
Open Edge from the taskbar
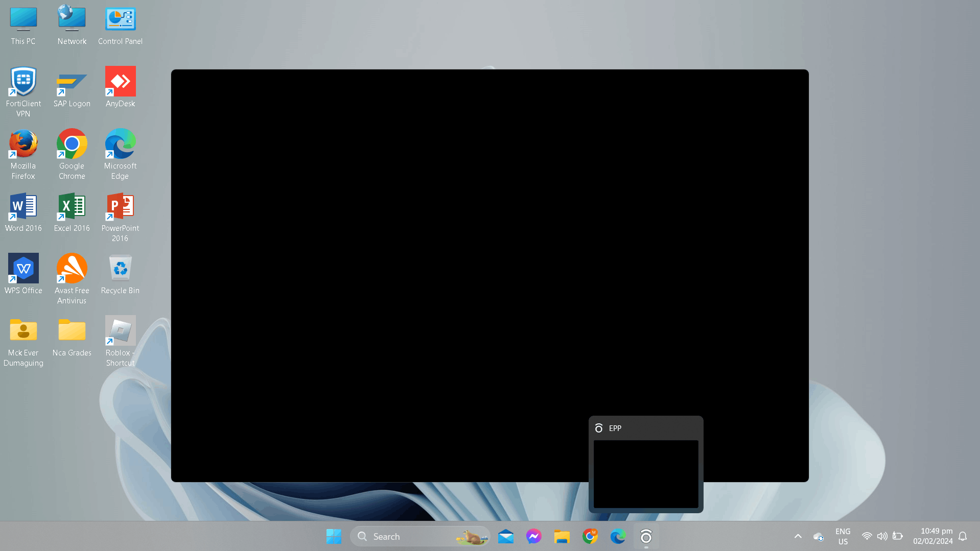pyautogui.click(x=618, y=536)
